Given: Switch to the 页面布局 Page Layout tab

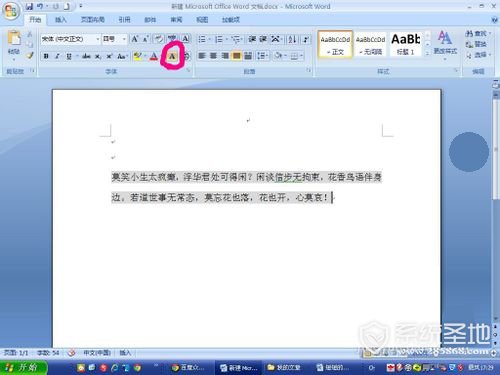Looking at the screenshot, I should coord(93,20).
